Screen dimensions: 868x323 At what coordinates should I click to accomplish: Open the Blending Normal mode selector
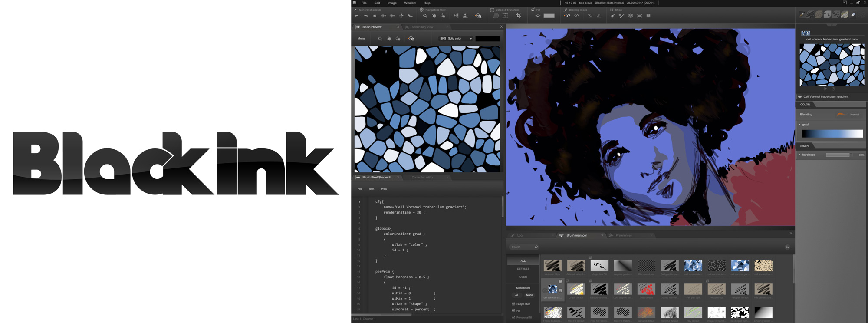click(x=849, y=115)
